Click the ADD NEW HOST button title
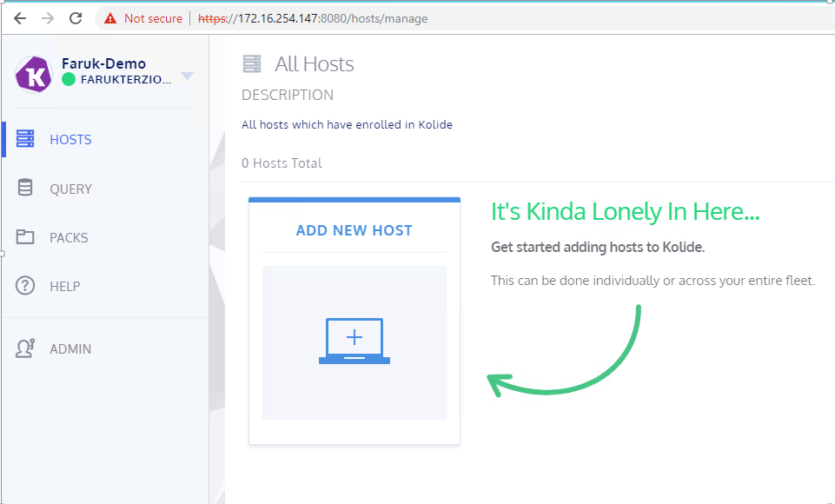The width and height of the screenshot is (835, 504). [x=355, y=230]
